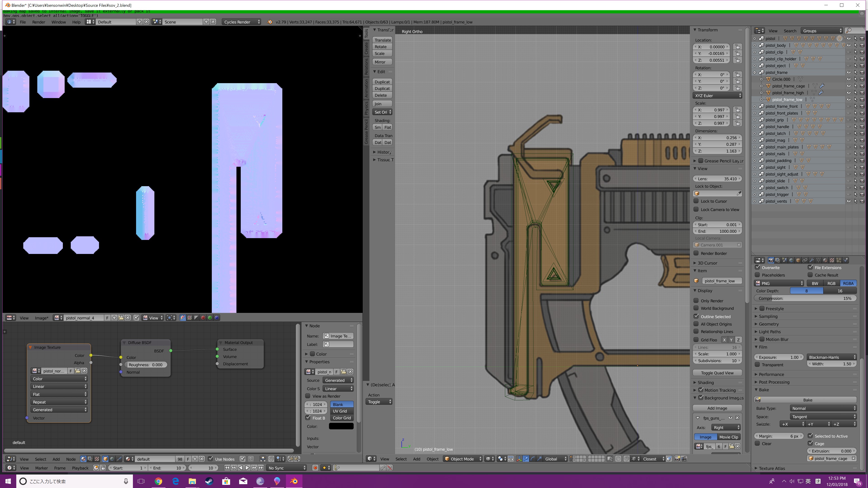The image size is (868, 488).
Task: Click the Texture checkerboard properties tab
Action: (832, 260)
